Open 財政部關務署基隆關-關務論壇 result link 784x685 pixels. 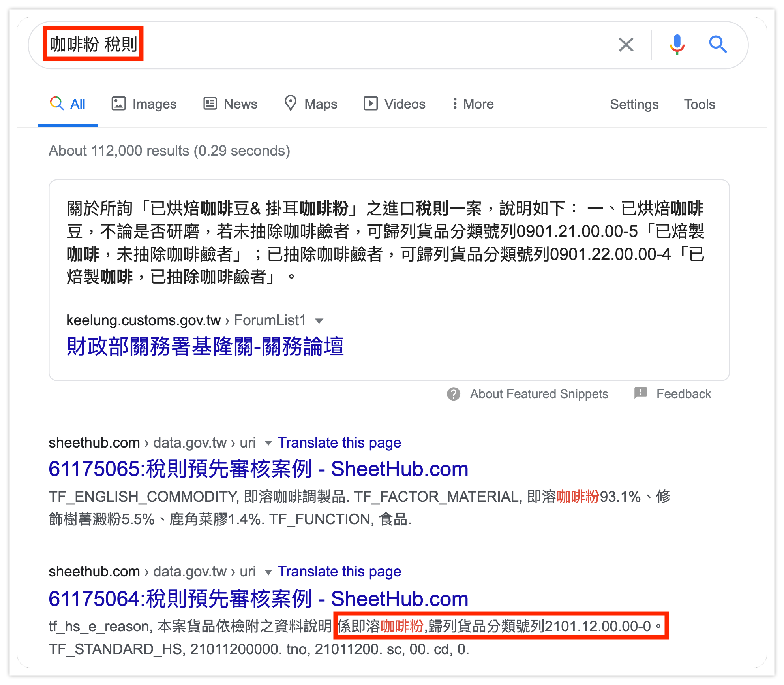205,346
